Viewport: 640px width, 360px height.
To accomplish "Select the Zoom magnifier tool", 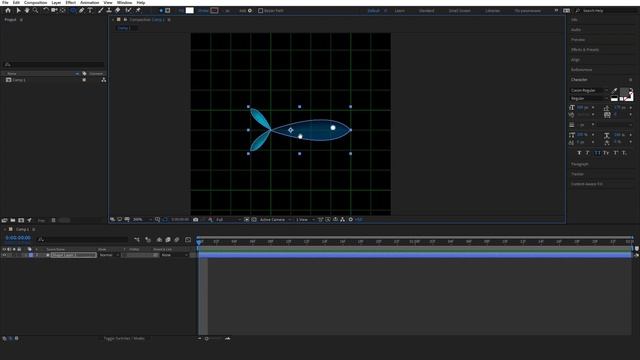I will 36,10.
